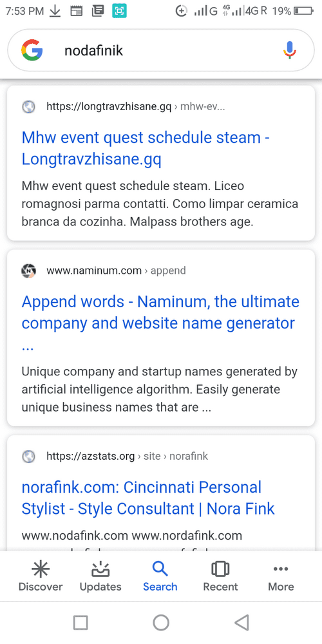Tap the longtravzhisane.gq globe favicon
Screen dimensions: 322x644
coord(28,107)
